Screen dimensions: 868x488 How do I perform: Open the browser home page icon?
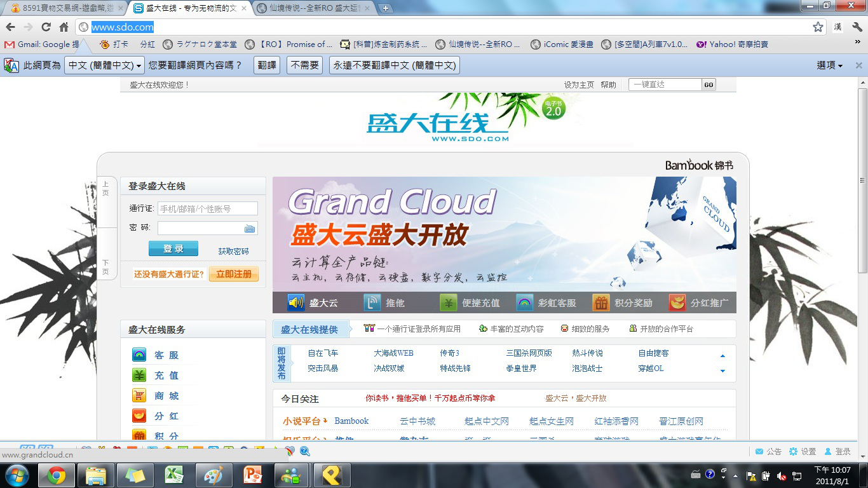(x=64, y=27)
